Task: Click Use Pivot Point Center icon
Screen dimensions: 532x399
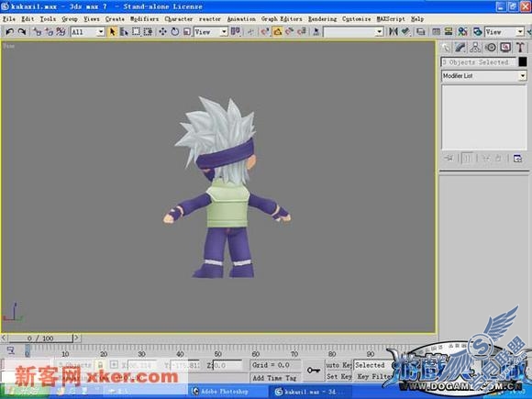Action: tap(236, 32)
